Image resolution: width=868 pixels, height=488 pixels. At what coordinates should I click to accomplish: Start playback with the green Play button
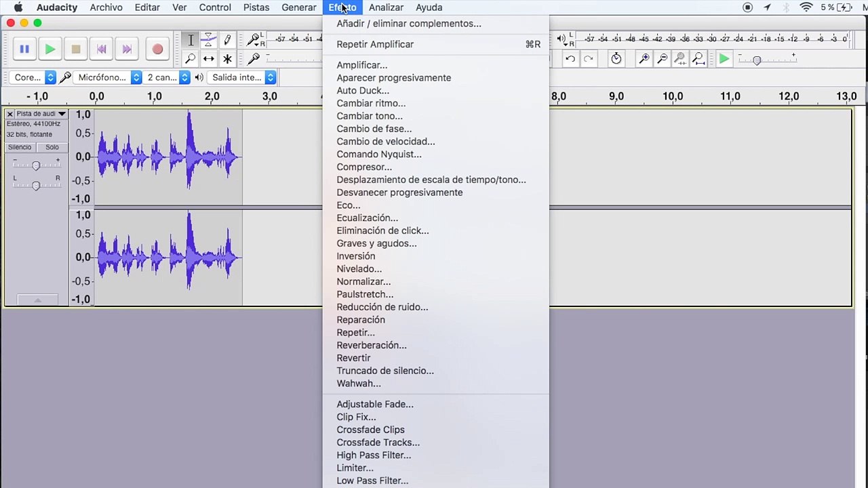[50, 49]
